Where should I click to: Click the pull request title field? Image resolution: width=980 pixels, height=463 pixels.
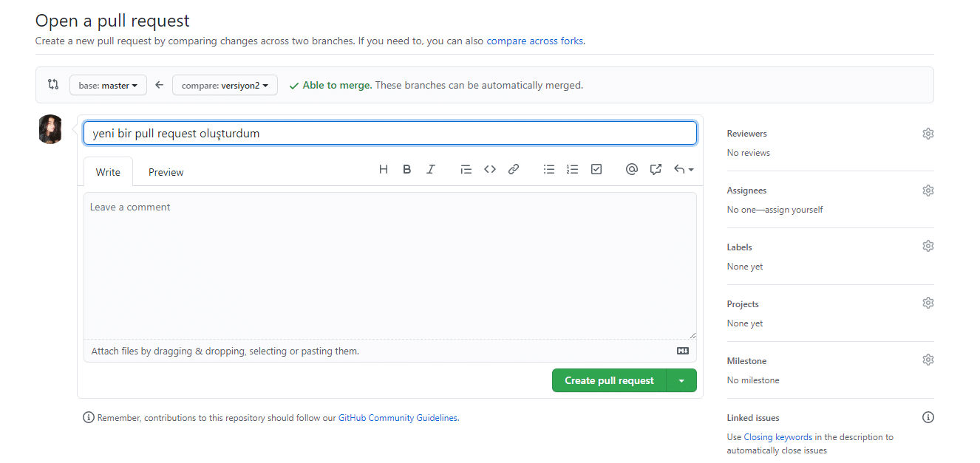pos(390,134)
